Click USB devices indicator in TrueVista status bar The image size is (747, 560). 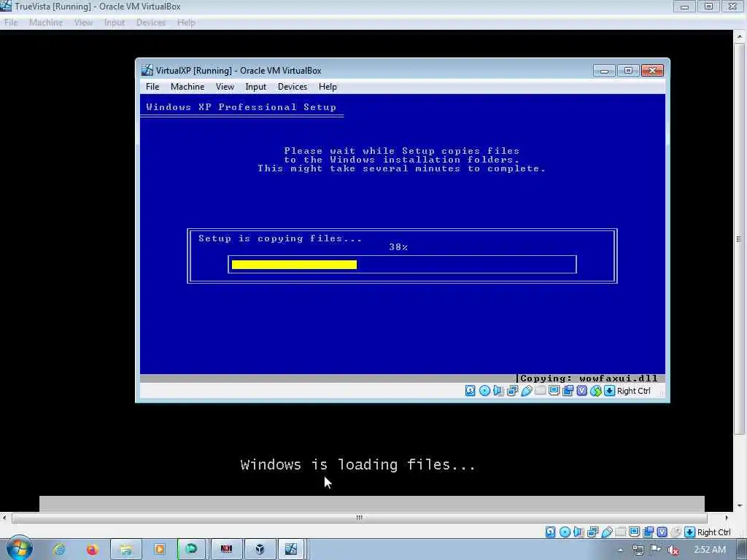(607, 532)
